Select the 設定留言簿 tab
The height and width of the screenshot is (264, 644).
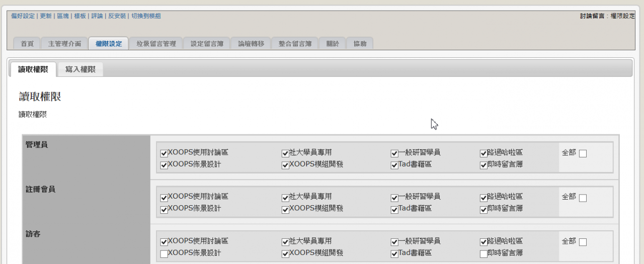(207, 44)
